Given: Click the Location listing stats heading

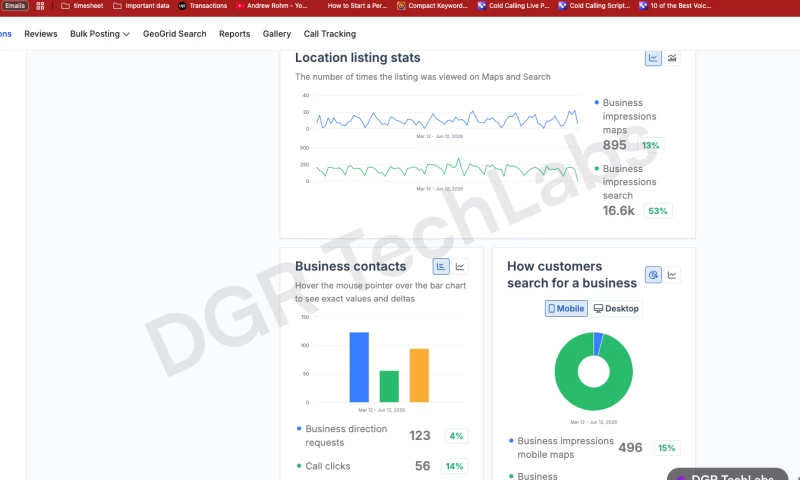Looking at the screenshot, I should (x=358, y=58).
